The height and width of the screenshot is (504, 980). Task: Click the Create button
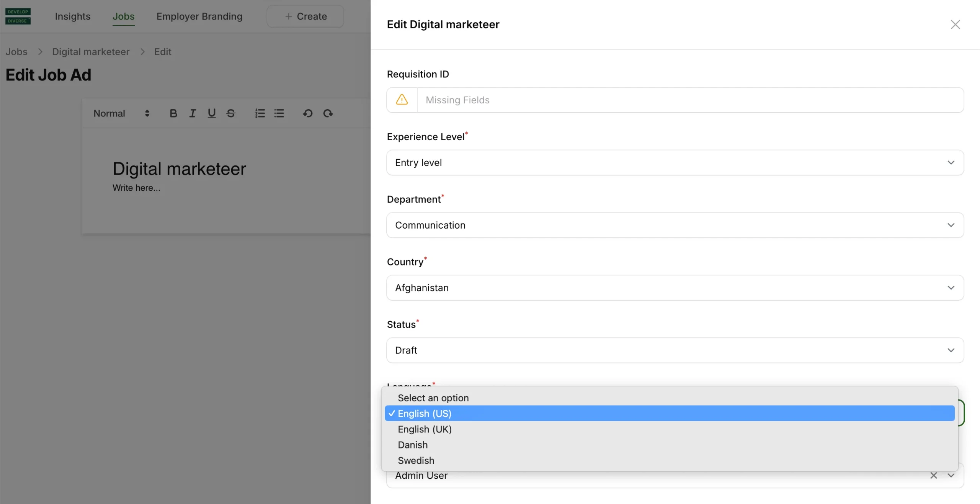tap(305, 16)
